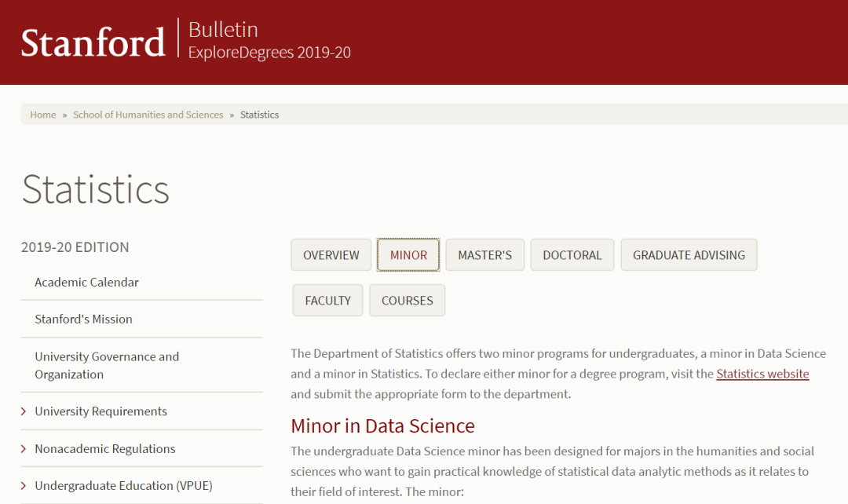848x504 pixels.
Task: Select the Statistics breadcrumb item
Action: pos(259,115)
